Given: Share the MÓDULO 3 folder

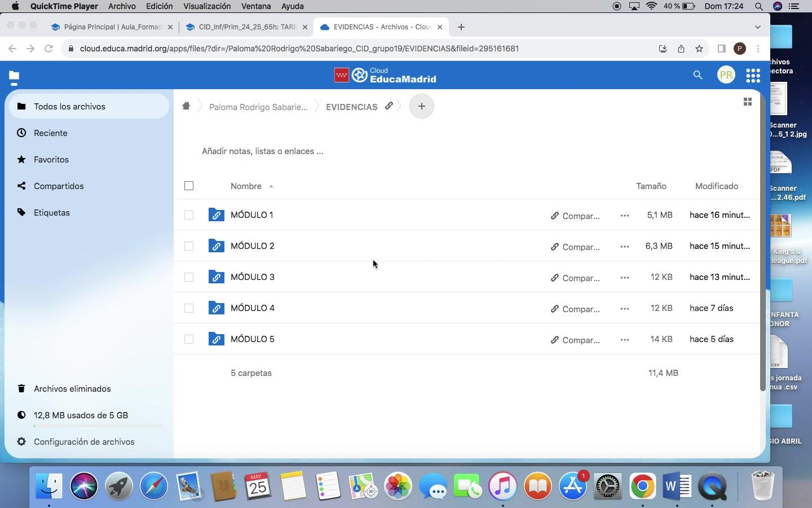Looking at the screenshot, I should (x=575, y=278).
